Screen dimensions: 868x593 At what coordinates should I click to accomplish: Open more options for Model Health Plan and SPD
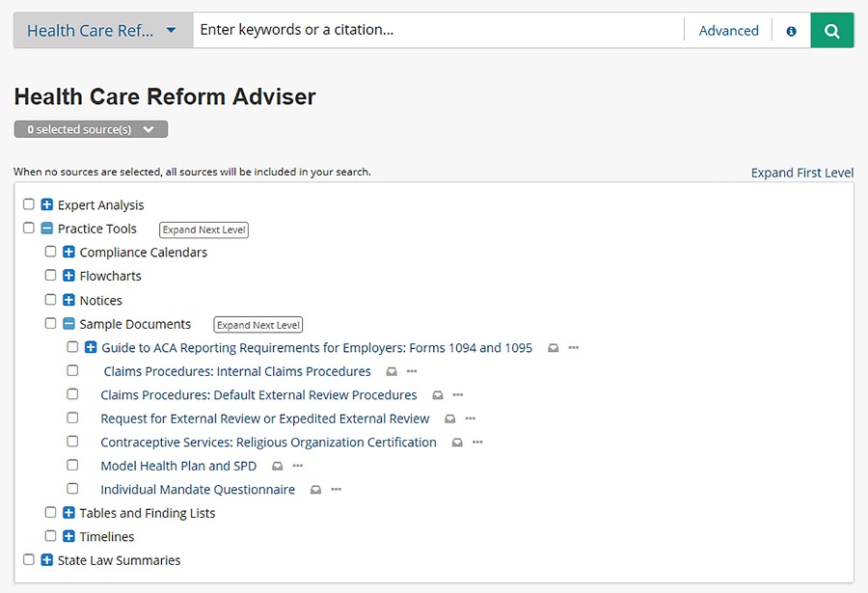(x=298, y=466)
